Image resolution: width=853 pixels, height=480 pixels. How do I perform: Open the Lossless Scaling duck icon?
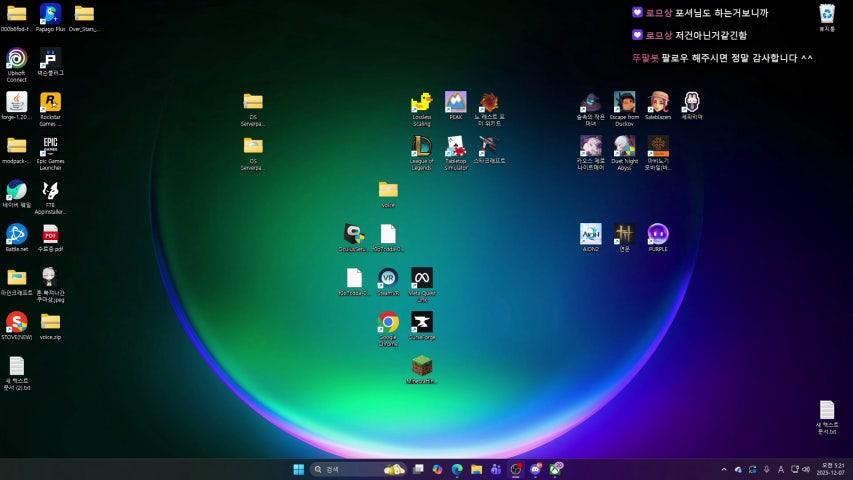point(421,102)
